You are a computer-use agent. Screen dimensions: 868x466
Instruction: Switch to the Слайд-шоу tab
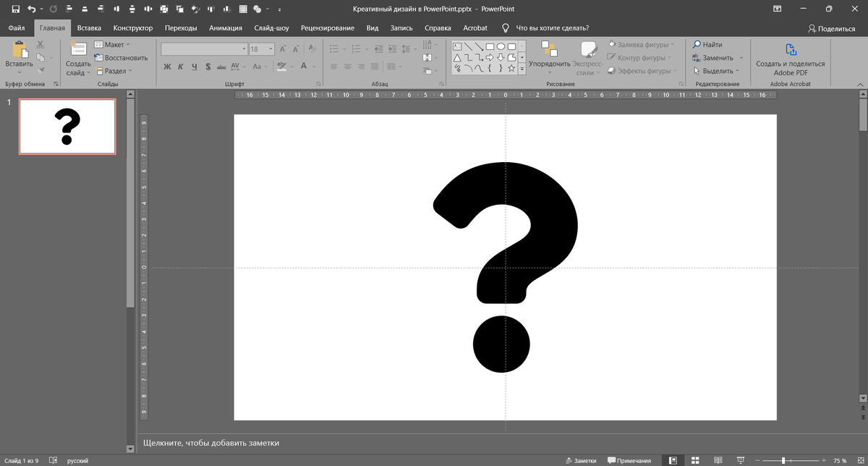click(272, 27)
